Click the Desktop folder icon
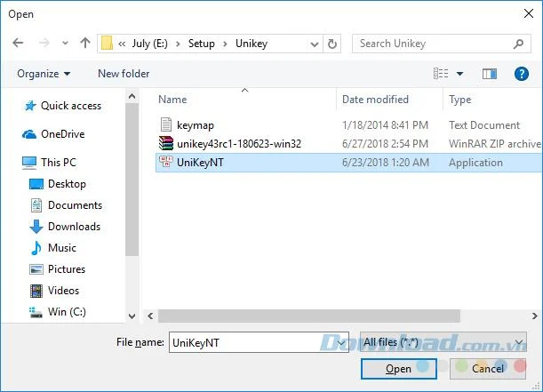 [x=36, y=184]
